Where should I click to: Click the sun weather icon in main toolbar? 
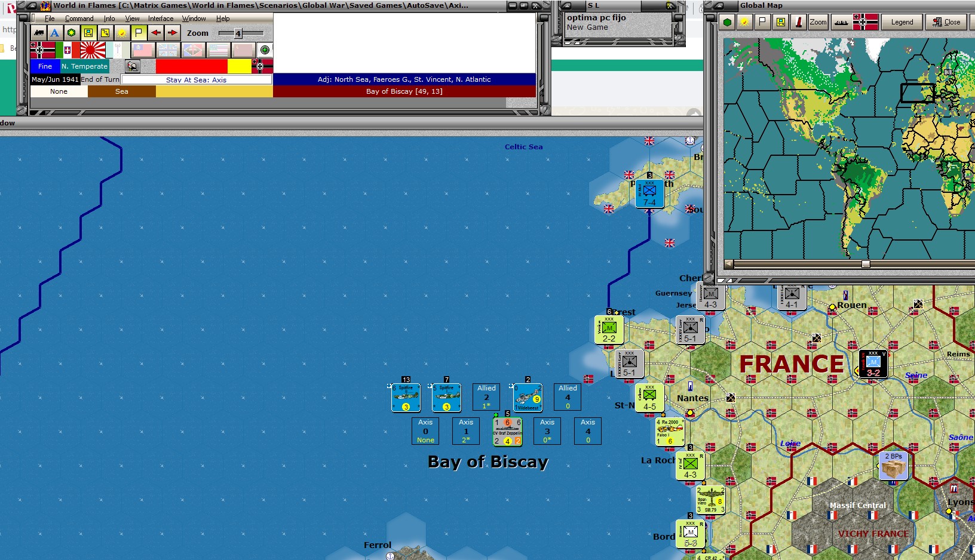[x=122, y=33]
